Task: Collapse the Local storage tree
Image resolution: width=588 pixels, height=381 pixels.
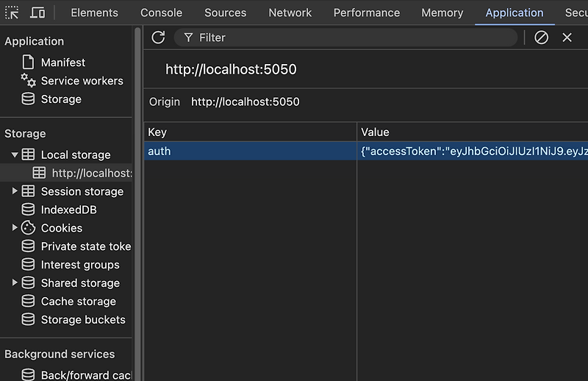Action: [15, 154]
